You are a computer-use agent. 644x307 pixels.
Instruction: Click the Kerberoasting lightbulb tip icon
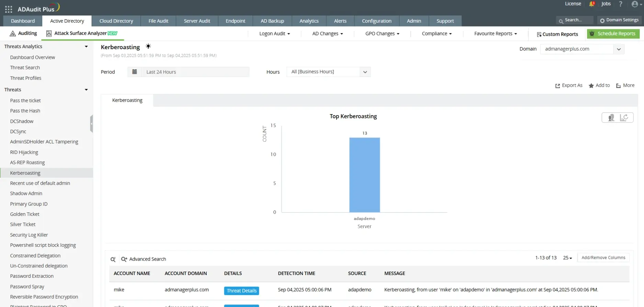tap(148, 46)
